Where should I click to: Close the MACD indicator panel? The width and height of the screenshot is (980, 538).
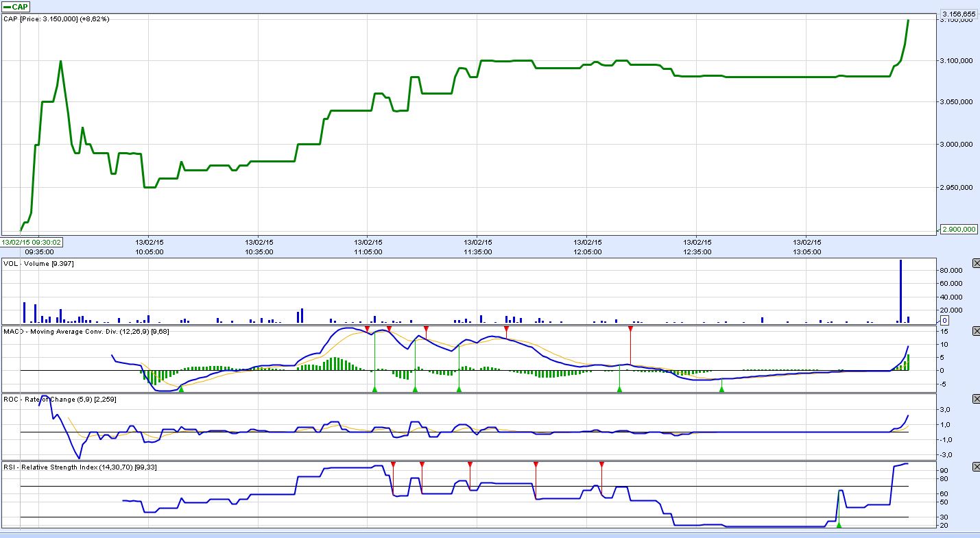976,331
